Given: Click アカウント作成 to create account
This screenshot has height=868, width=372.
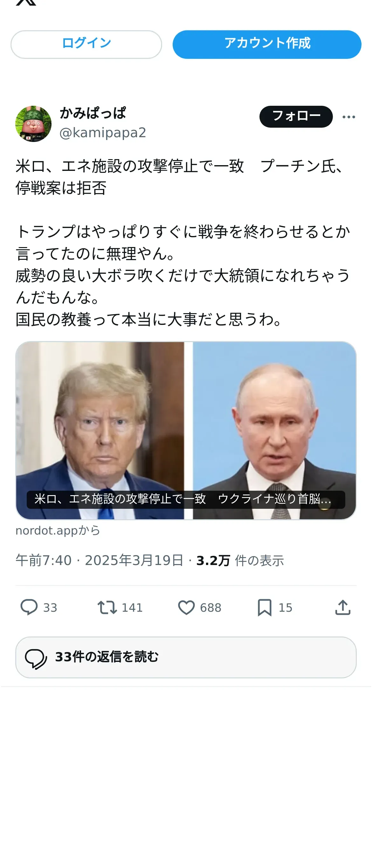Looking at the screenshot, I should (x=267, y=44).
